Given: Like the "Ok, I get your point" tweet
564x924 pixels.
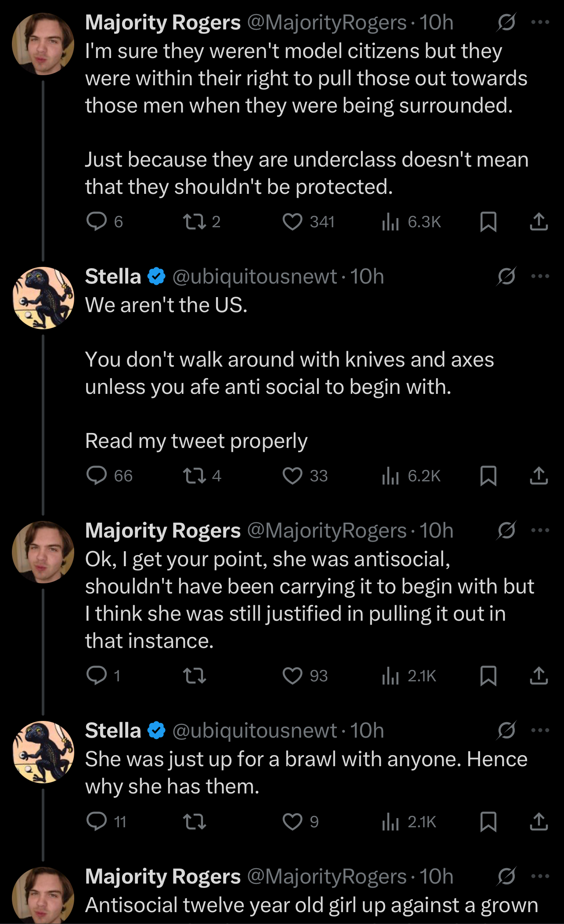Looking at the screenshot, I should pyautogui.click(x=293, y=676).
